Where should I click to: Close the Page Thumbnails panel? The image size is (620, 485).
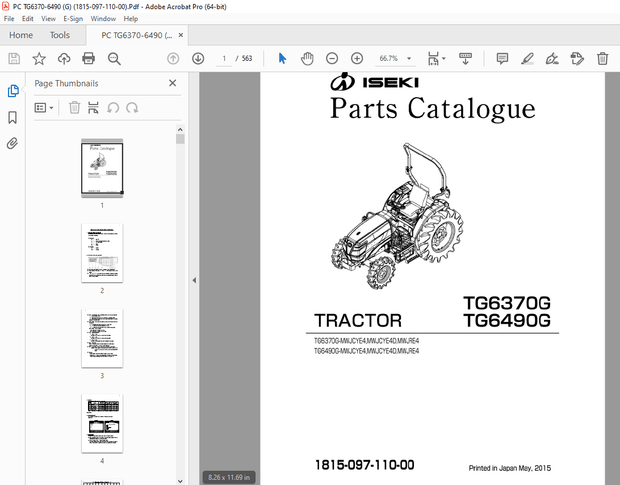click(172, 83)
